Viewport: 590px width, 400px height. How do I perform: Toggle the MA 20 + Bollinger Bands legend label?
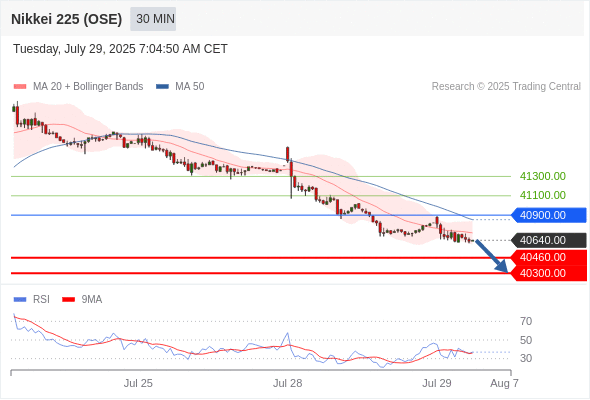click(88, 87)
